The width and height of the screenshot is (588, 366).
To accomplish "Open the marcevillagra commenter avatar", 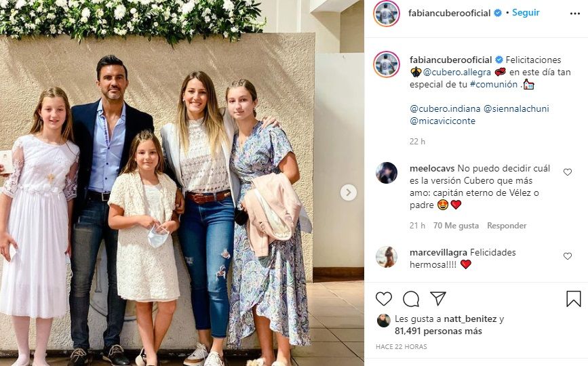I will click(387, 257).
